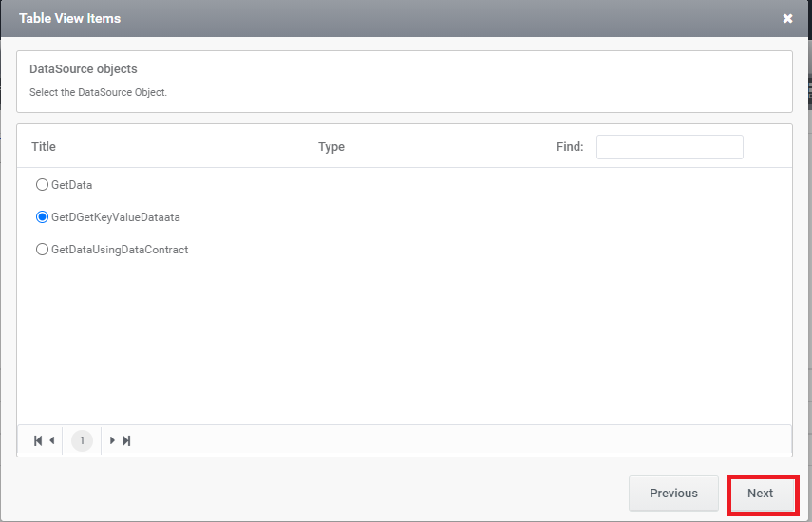The image size is (812, 522).
Task: Click the Title column header
Action: click(44, 147)
